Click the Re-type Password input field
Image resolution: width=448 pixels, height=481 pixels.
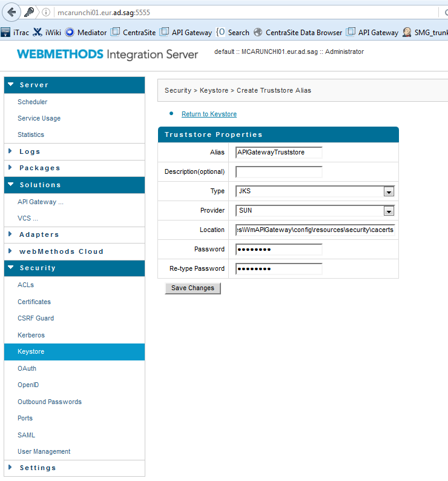[278, 269]
